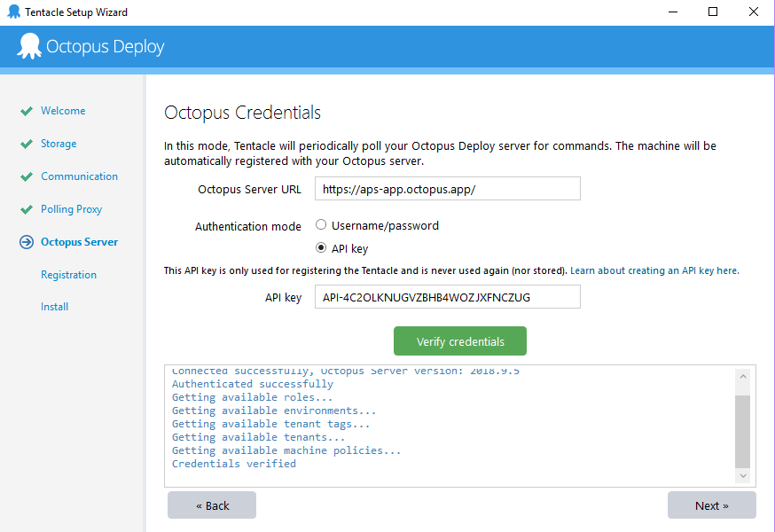Go to the Welcome step

coord(63,111)
